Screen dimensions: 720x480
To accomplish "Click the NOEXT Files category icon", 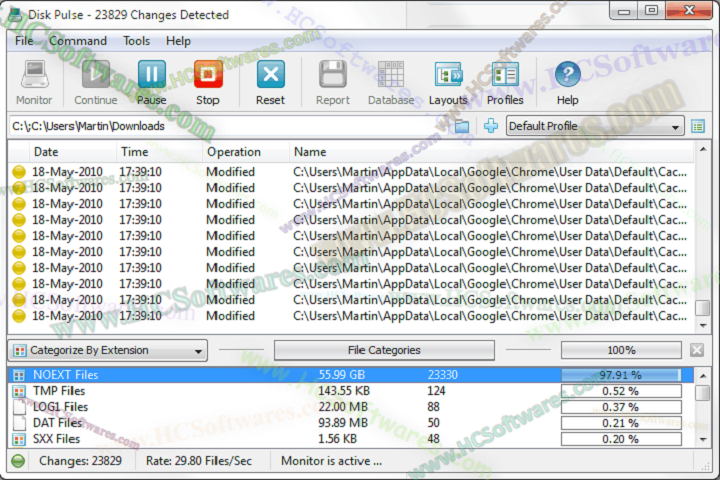I will click(19, 375).
